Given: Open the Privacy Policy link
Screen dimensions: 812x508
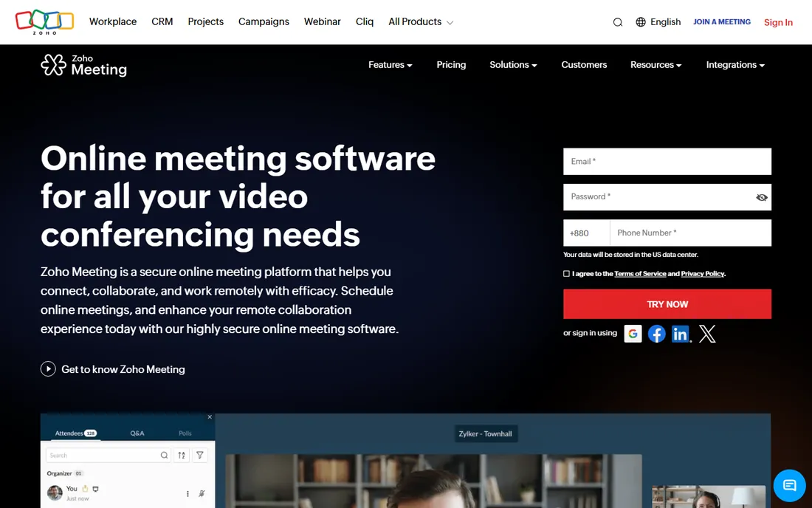Looking at the screenshot, I should pos(703,274).
